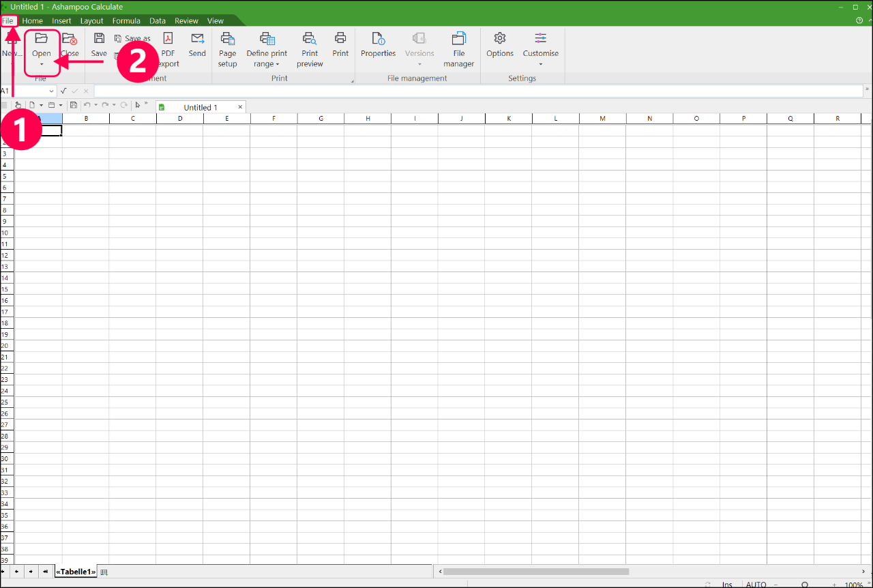Click the formula bar input field
This screenshot has width=873, height=588.
[477, 91]
